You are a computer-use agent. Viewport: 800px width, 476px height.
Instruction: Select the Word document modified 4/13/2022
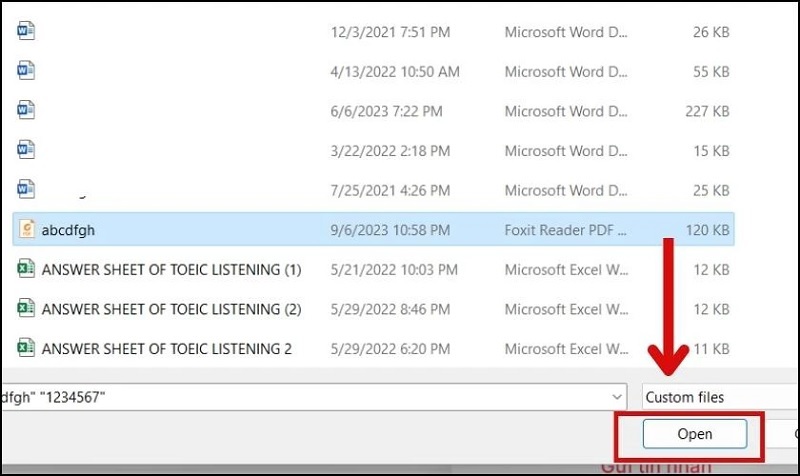click(x=27, y=71)
